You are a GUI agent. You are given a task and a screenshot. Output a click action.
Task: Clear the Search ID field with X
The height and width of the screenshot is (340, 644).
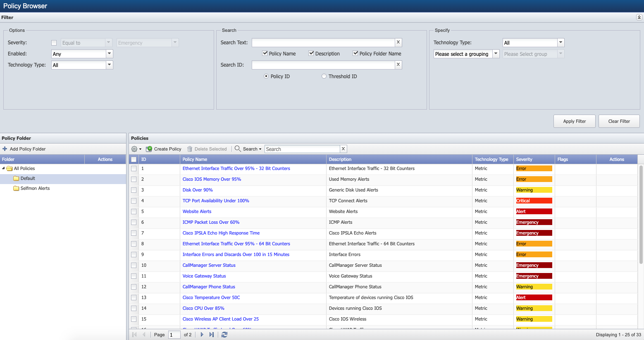(x=398, y=65)
